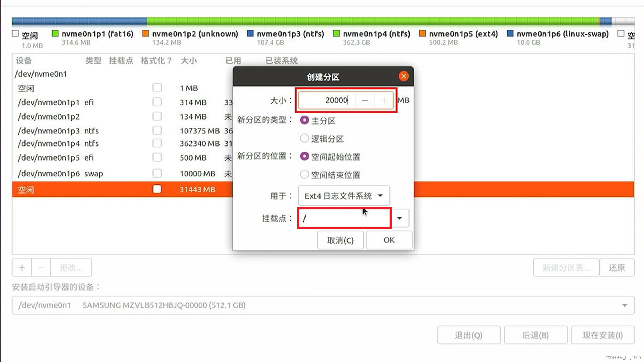Open the Ext4 日志文件系统 dropdown
644x362 pixels.
coord(344,196)
